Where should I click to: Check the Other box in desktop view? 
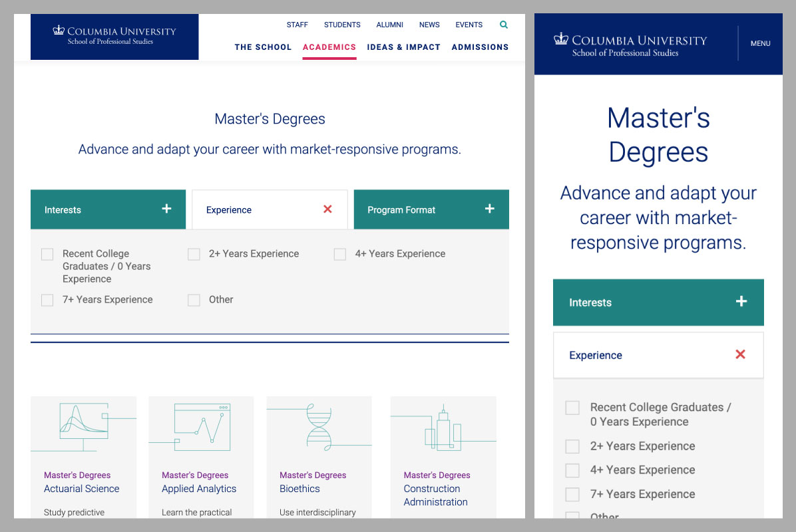(x=194, y=300)
